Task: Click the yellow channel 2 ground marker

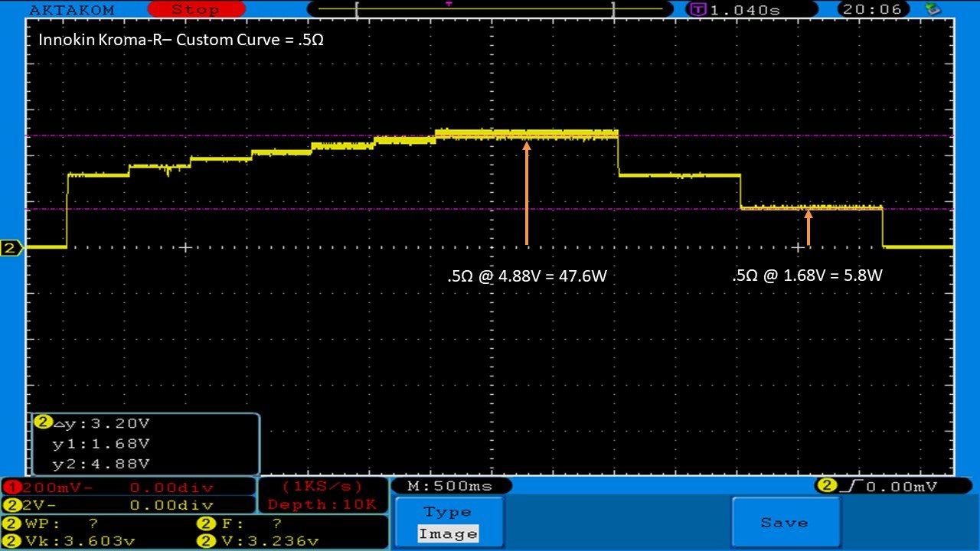Action: pos(11,248)
